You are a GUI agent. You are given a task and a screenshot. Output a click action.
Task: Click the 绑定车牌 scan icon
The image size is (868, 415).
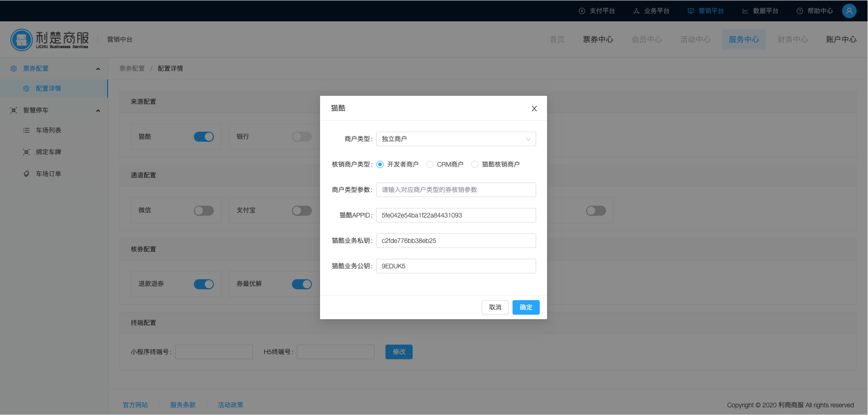26,152
